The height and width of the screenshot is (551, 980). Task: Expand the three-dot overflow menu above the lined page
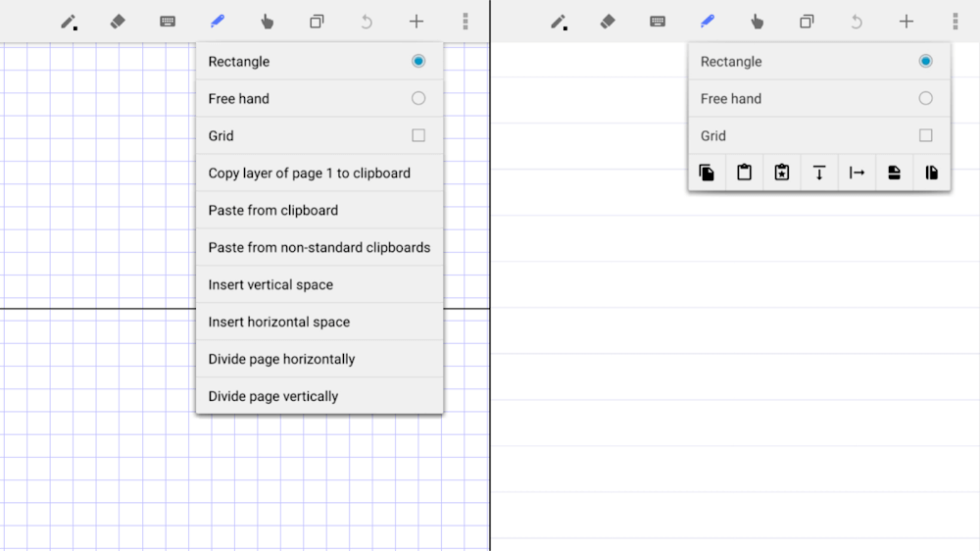pyautogui.click(x=955, y=22)
